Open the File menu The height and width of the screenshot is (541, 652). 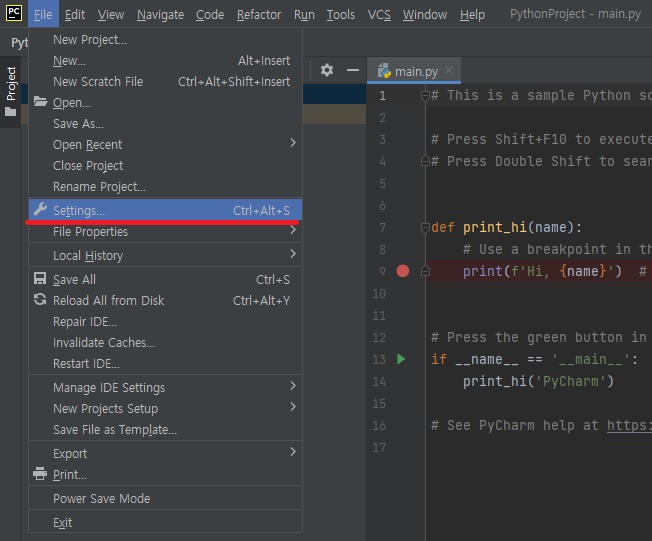pos(43,15)
